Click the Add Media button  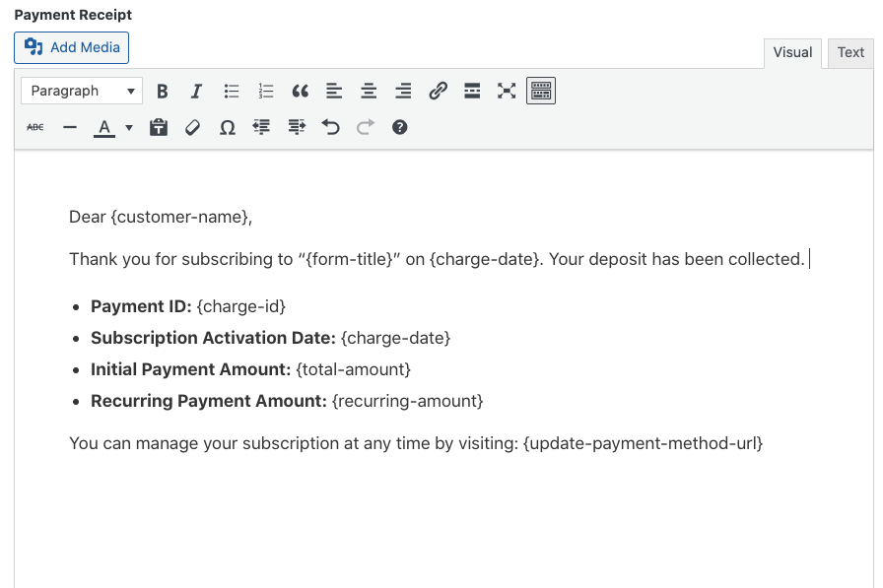(x=71, y=47)
